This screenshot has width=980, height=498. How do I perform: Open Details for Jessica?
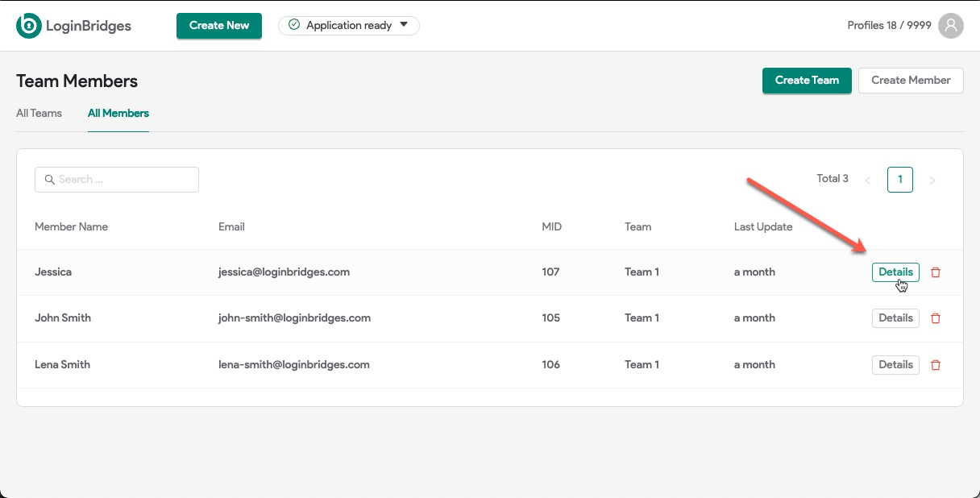click(x=895, y=272)
